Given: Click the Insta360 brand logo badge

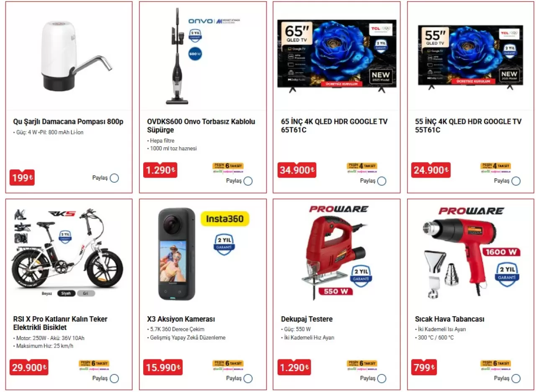Looking at the screenshot, I should (225, 219).
